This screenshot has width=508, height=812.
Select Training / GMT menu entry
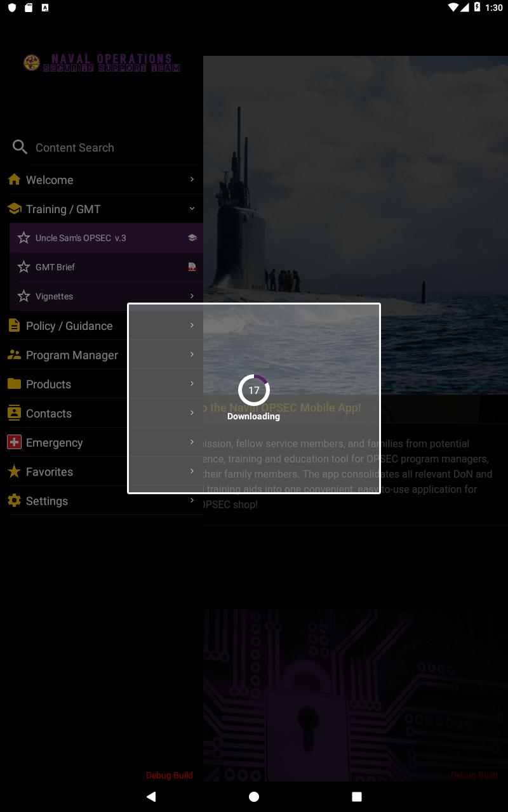[x=102, y=209]
